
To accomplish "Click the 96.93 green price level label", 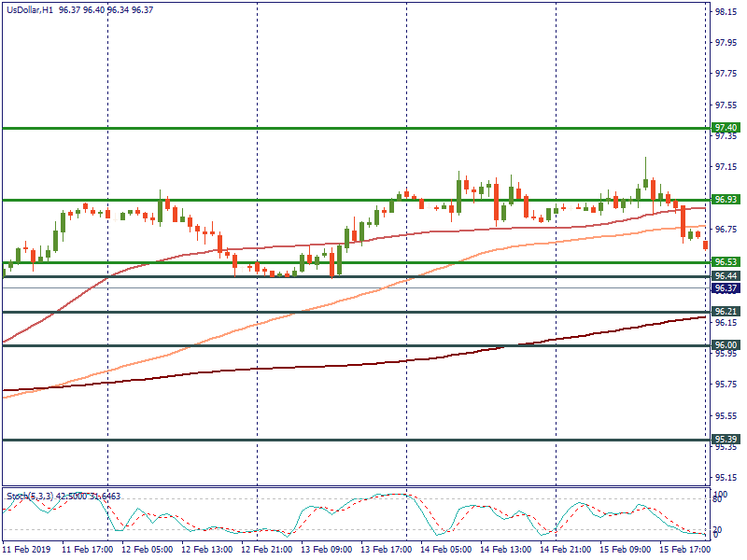I will pyautogui.click(x=726, y=200).
